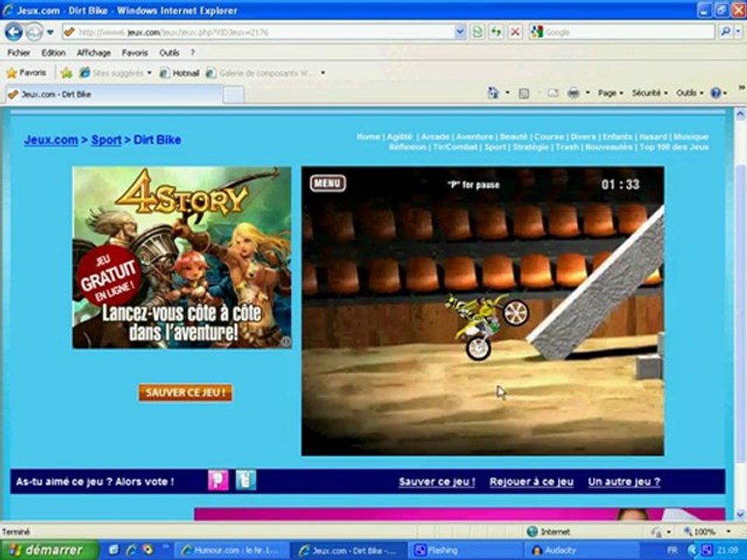This screenshot has height=560, width=747.
Task: Expand the address bar URL history dropdown
Action: pyautogui.click(x=460, y=33)
